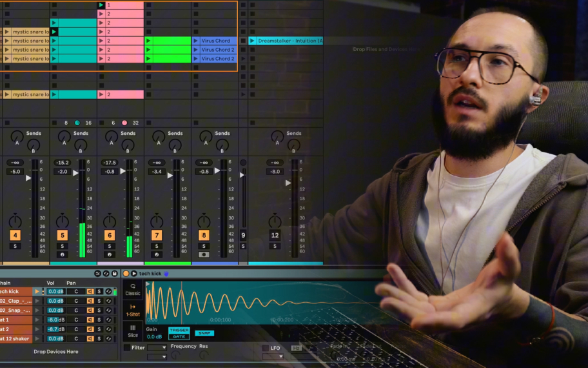Viewport: 588px width, 368px height.
Task: Mute the 02_Clap chain speaker icon
Action: click(x=90, y=301)
